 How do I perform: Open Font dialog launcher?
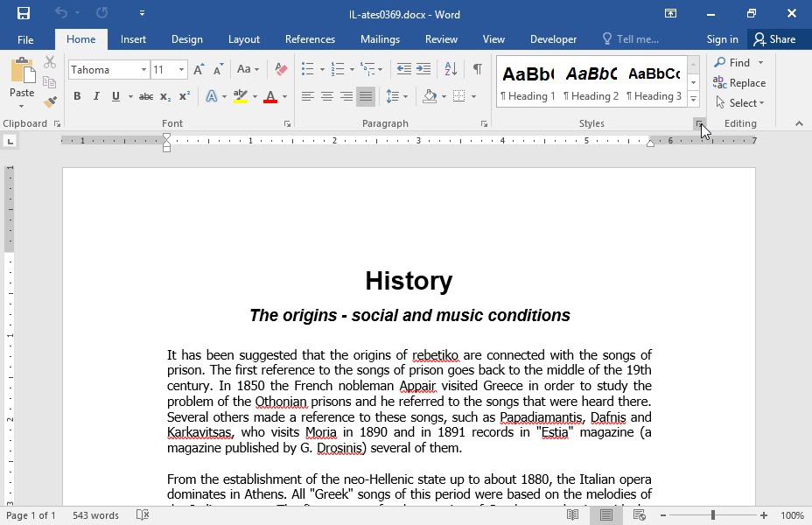[x=287, y=123]
